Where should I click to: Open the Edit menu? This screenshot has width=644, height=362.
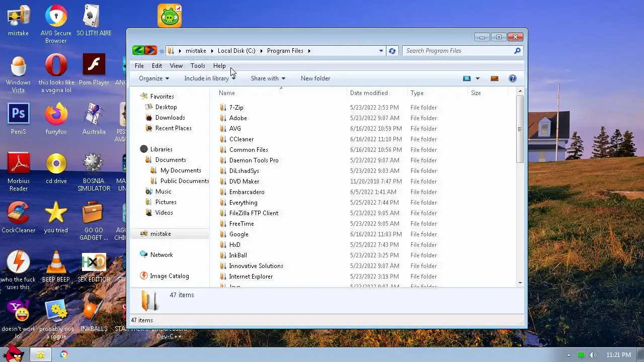click(x=157, y=66)
